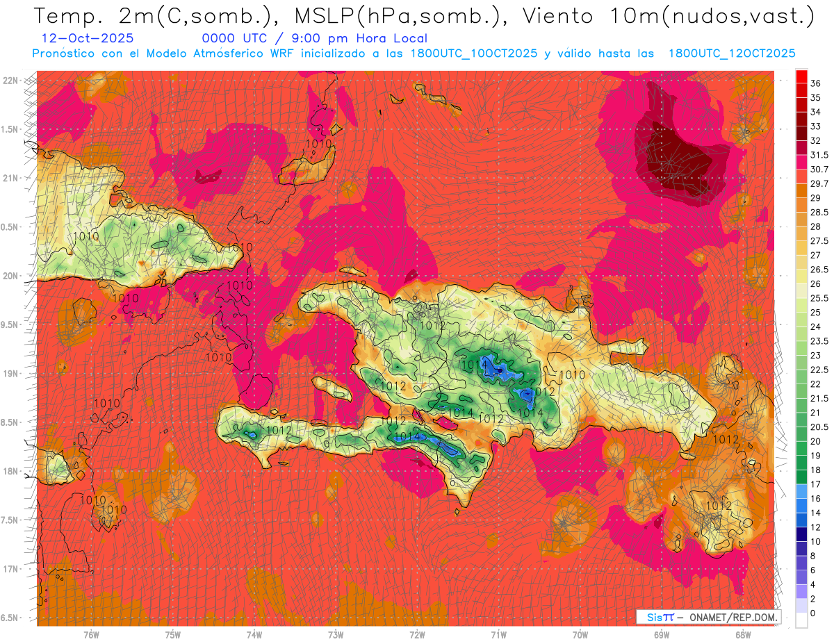Click the date '12-Oct-2025'
This screenshot has width=834, height=644.
(x=88, y=39)
